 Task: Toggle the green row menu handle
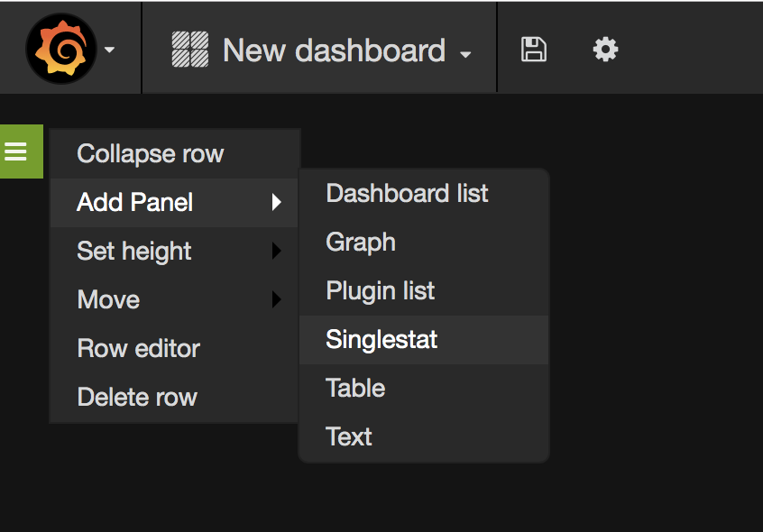[x=22, y=151]
